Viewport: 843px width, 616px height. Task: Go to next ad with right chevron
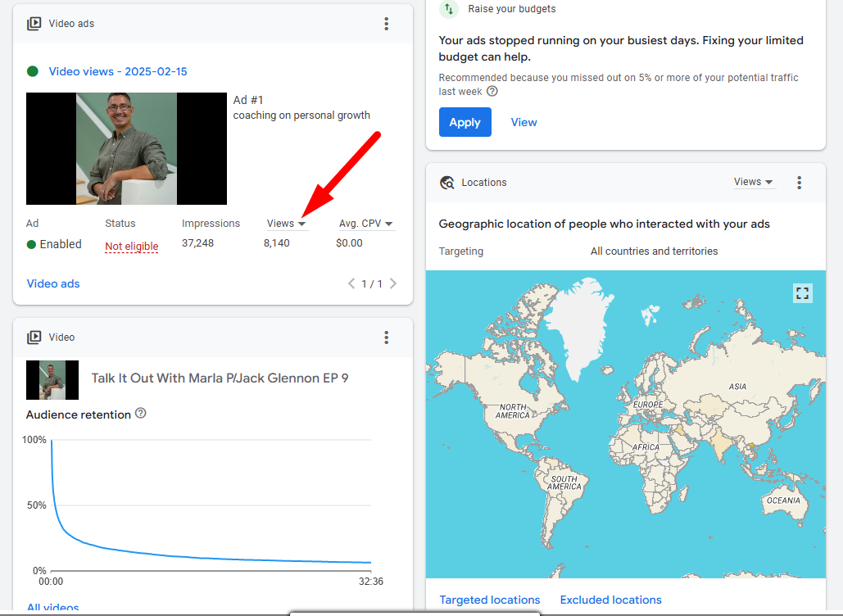(x=393, y=284)
